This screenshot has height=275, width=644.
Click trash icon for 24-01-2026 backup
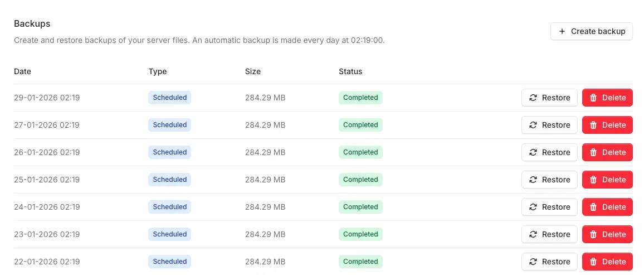[x=593, y=207]
